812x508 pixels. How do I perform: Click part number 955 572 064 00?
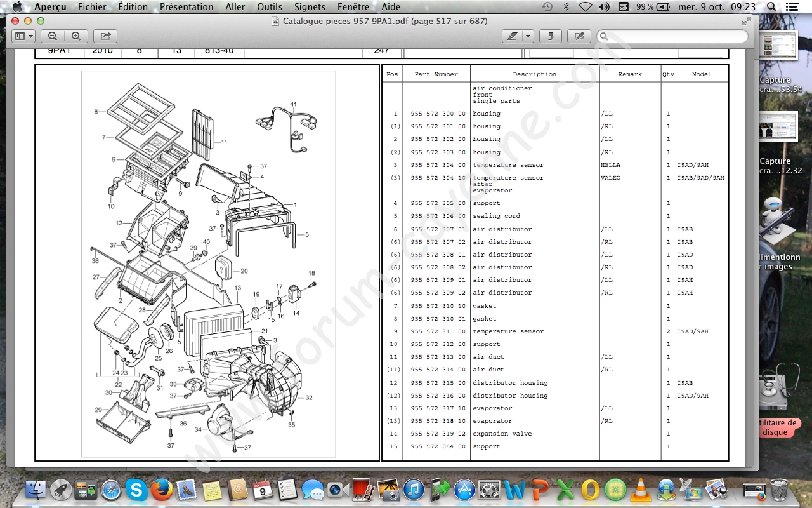tap(438, 446)
